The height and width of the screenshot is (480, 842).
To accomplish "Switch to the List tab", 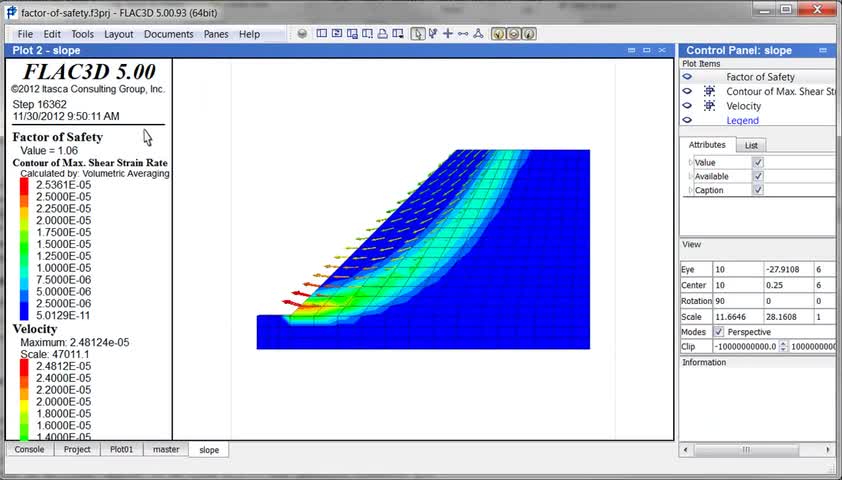I will (751, 146).
